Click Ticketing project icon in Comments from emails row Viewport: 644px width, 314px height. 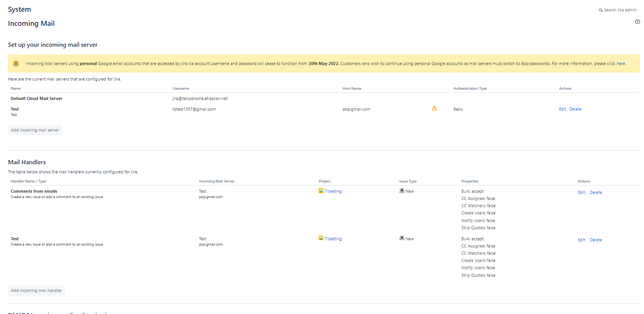(321, 191)
